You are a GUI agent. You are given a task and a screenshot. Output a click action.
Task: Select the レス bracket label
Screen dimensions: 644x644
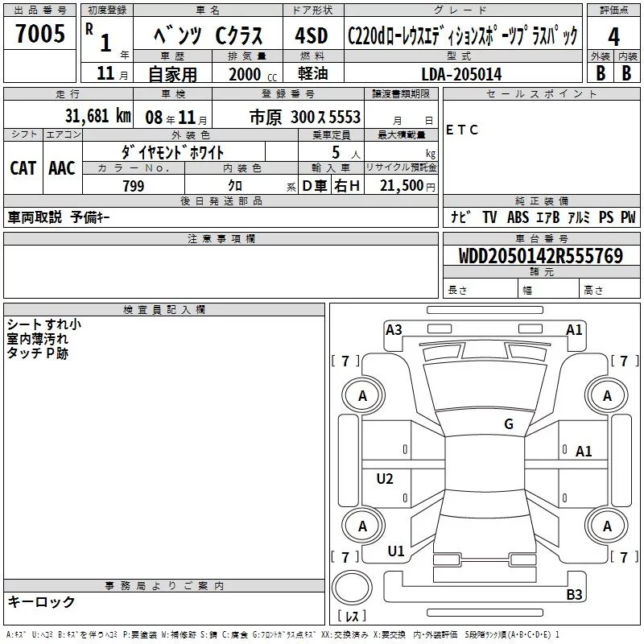(x=352, y=617)
